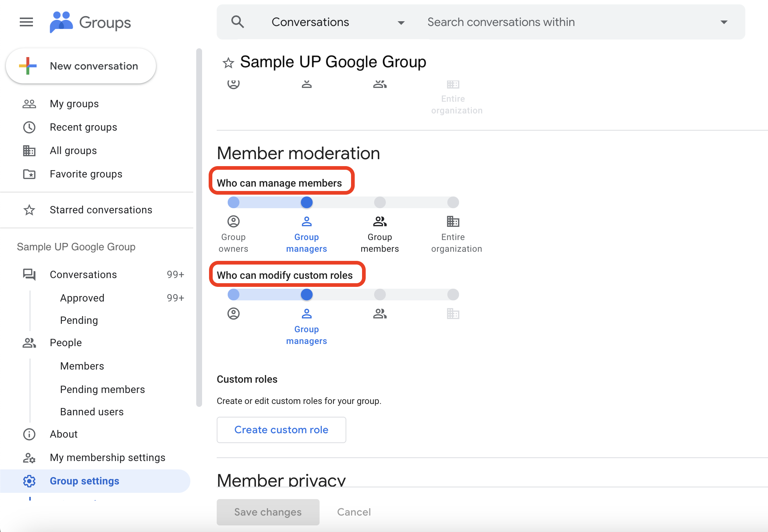This screenshot has height=532, width=768.
Task: Click the Conversations chat bubble icon
Action: 29,274
